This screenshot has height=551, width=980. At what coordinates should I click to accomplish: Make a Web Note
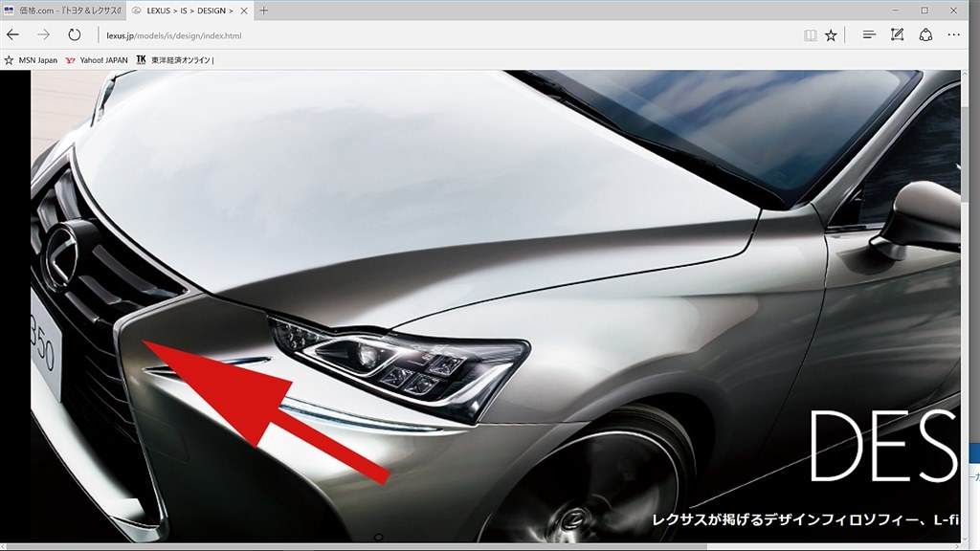click(897, 35)
